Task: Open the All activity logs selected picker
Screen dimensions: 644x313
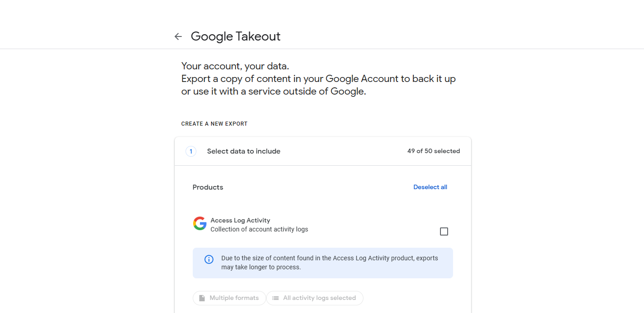Action: pos(314,298)
